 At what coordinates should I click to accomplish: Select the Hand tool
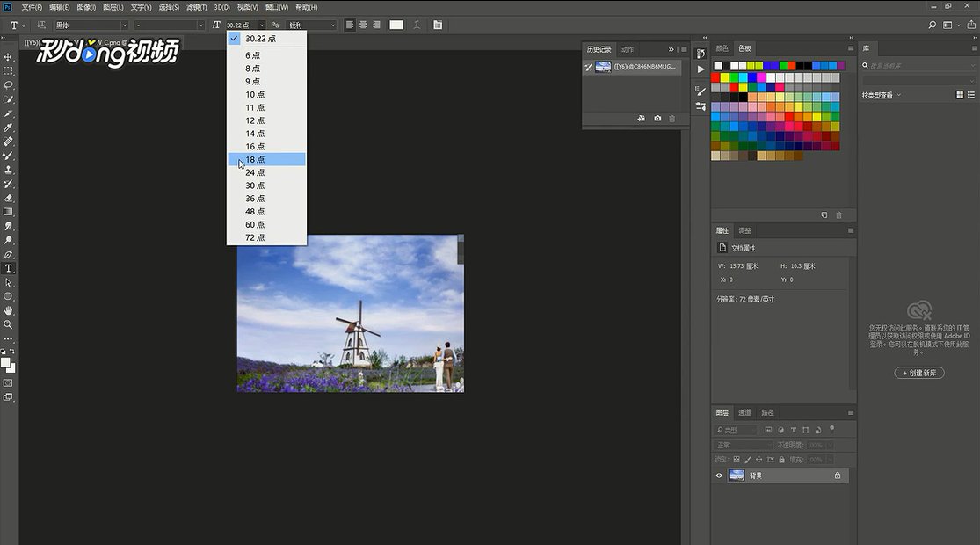8,310
